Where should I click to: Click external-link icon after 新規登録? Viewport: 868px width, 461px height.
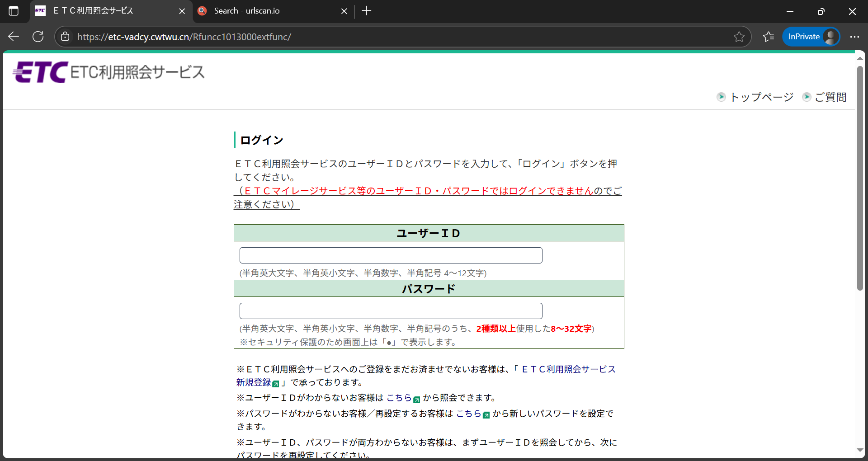click(276, 384)
